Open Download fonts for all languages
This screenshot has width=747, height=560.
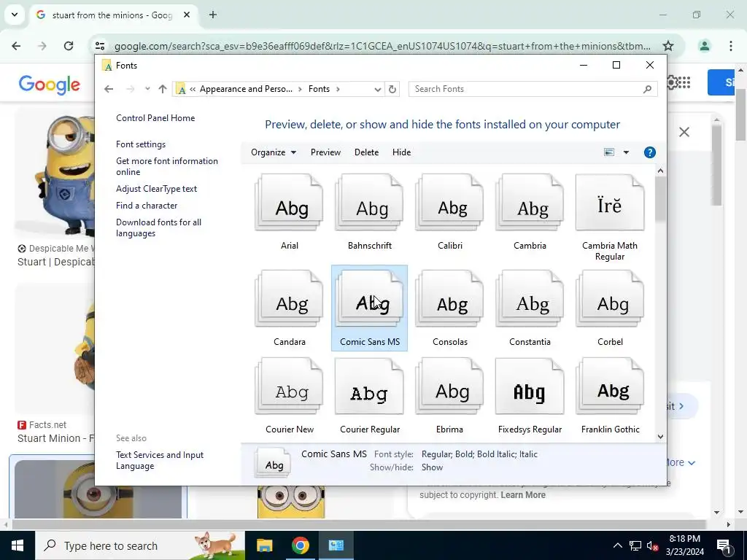pos(158,227)
